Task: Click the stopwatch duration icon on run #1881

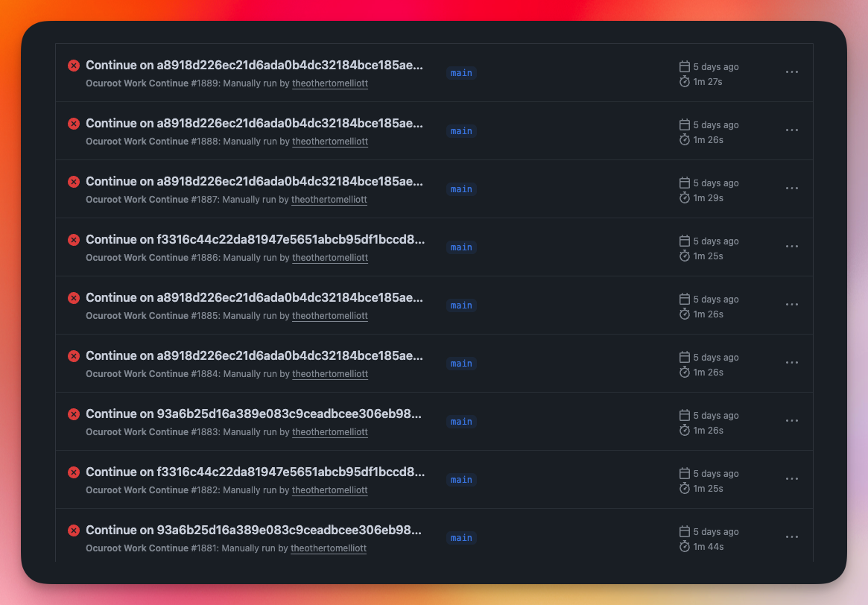Action: tap(684, 546)
